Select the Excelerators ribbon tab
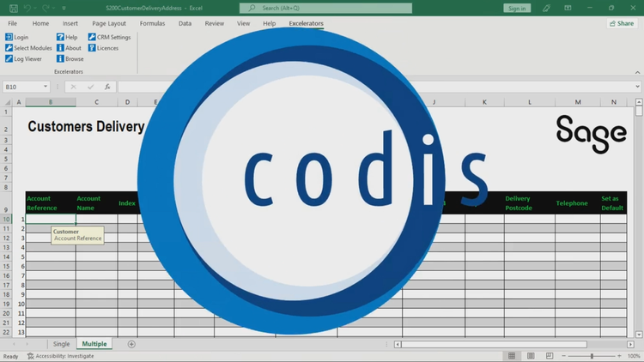 pos(306,23)
